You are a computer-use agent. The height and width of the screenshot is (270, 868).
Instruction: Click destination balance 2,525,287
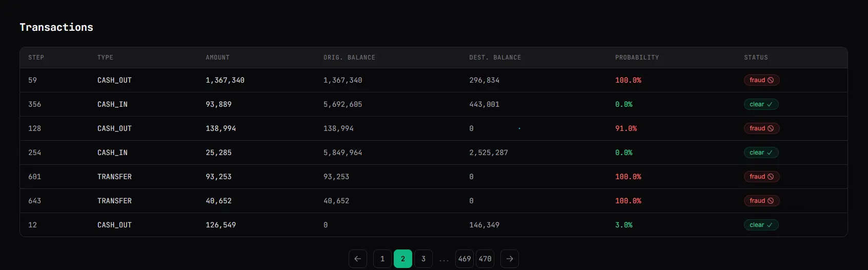(489, 152)
